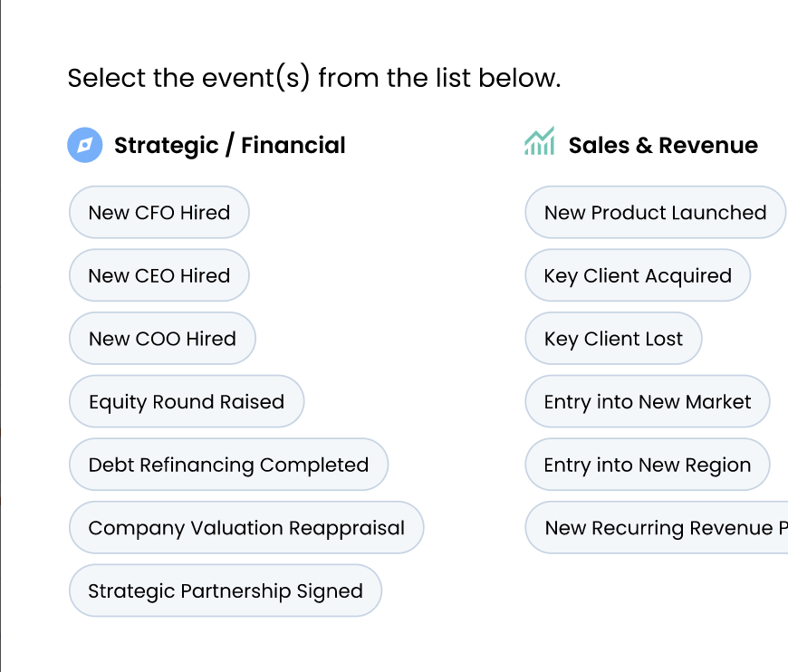Select Debt Refinancing Completed
The height and width of the screenshot is (672, 788).
click(228, 465)
